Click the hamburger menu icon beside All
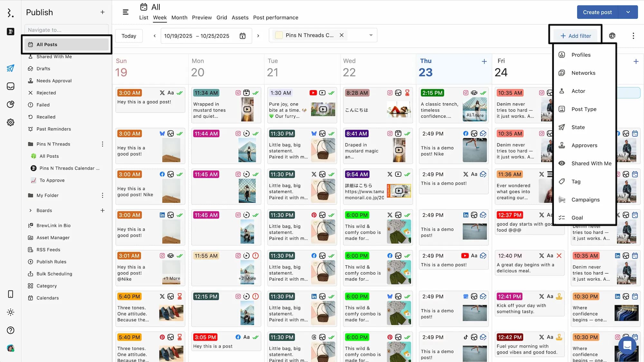 click(126, 12)
